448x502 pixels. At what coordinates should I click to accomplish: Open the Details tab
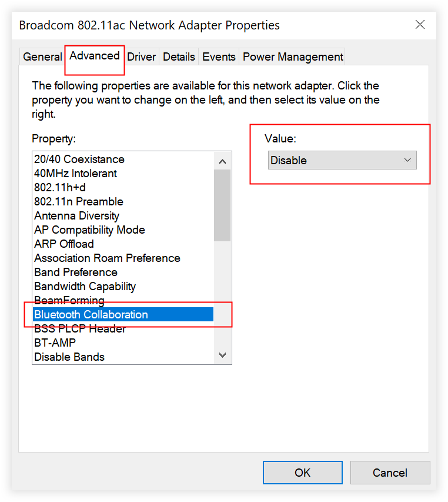[x=179, y=57]
